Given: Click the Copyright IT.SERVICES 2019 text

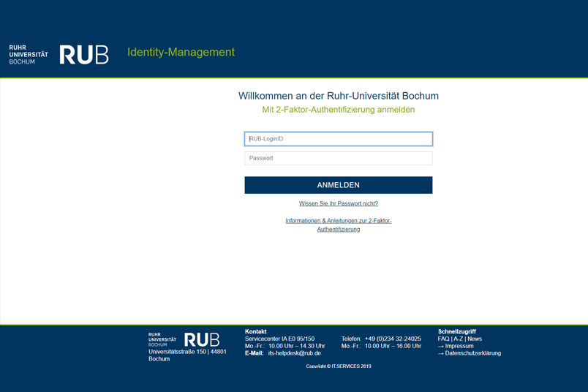Looking at the screenshot, I should coord(339,366).
